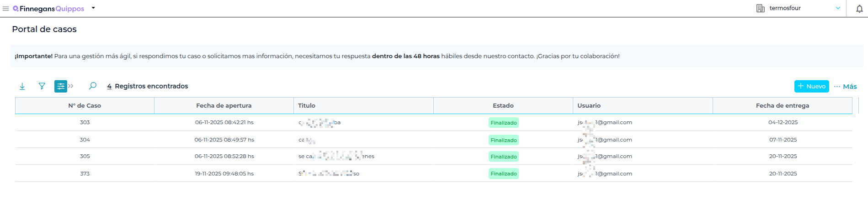Open the dropdown arrow beside Quippos logo
Viewport: 868px width, 224px height.
[93, 8]
